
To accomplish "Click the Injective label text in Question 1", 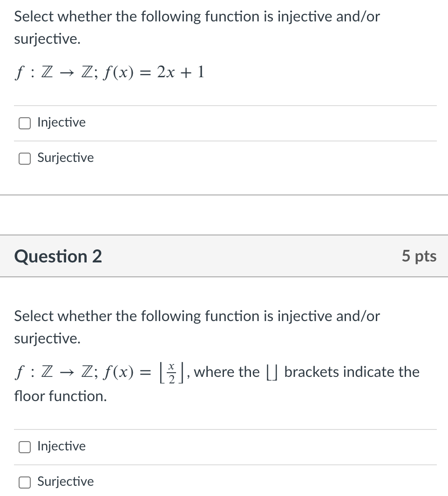I will pos(61,122).
